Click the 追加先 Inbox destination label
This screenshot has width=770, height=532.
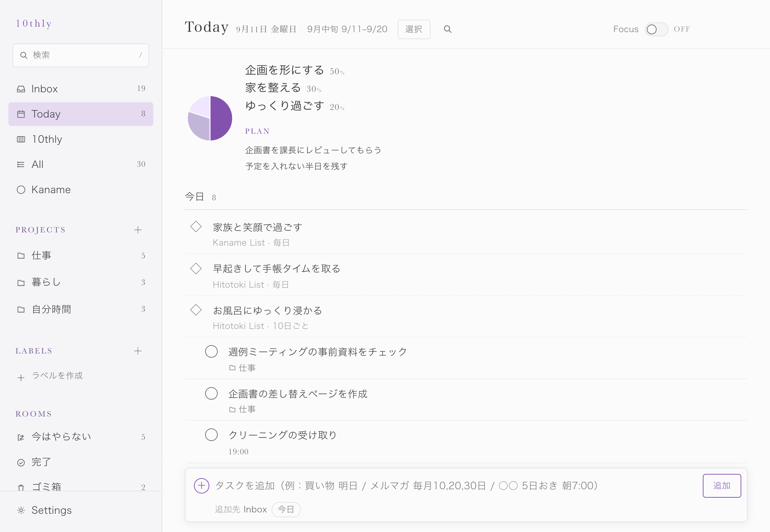241,510
